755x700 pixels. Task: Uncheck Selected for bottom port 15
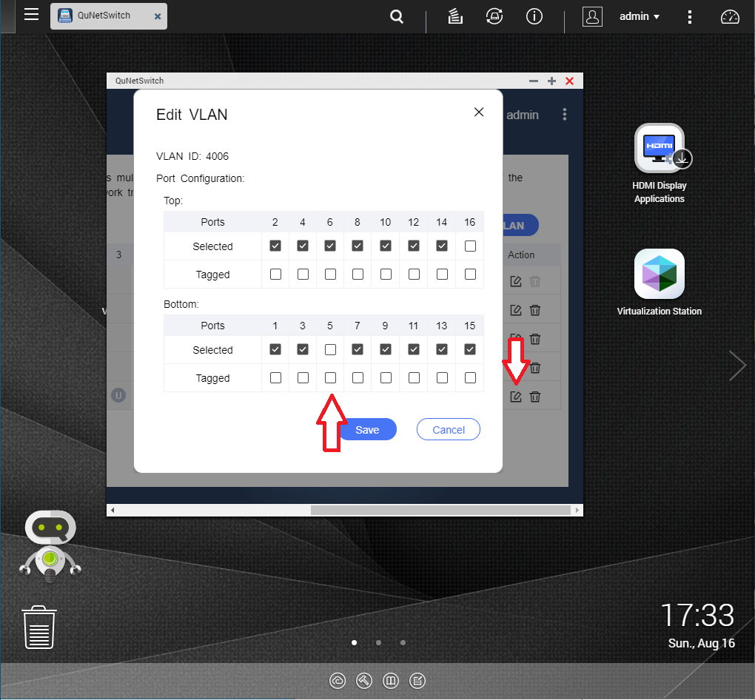click(x=470, y=349)
